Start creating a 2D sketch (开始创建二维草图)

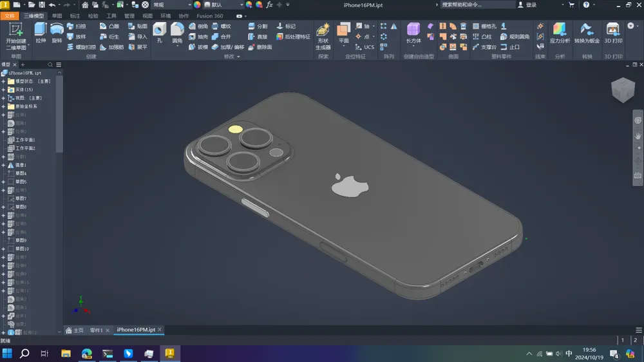click(x=15, y=37)
